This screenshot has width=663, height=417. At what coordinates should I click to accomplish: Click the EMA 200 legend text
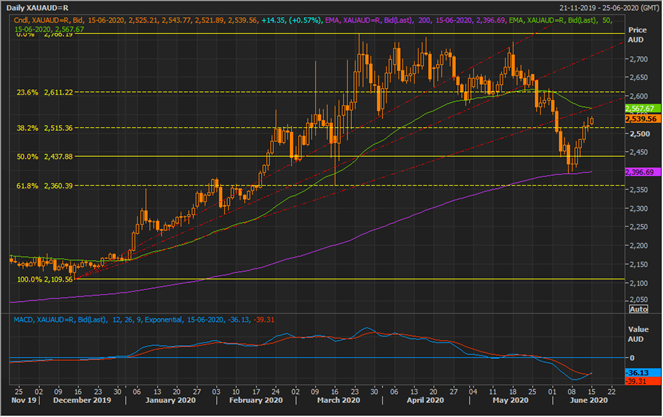click(x=415, y=20)
